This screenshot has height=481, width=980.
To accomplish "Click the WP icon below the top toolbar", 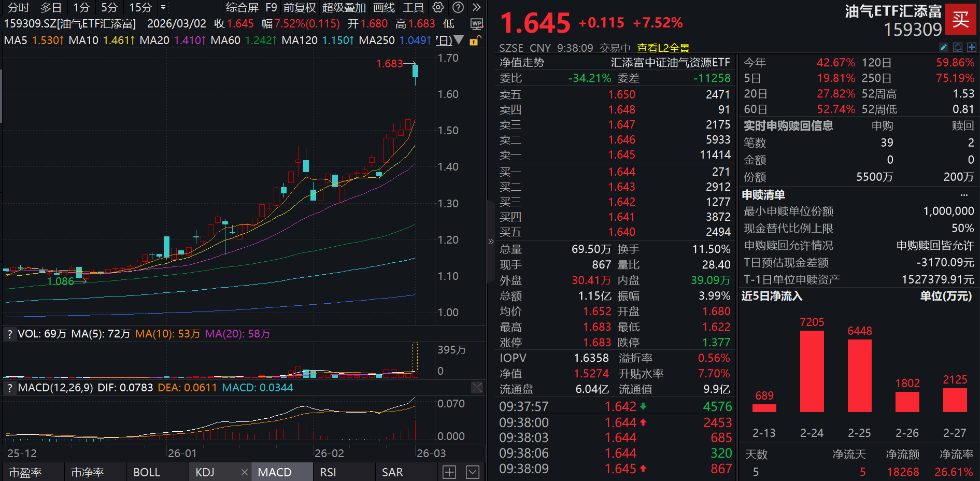I will 476,24.
